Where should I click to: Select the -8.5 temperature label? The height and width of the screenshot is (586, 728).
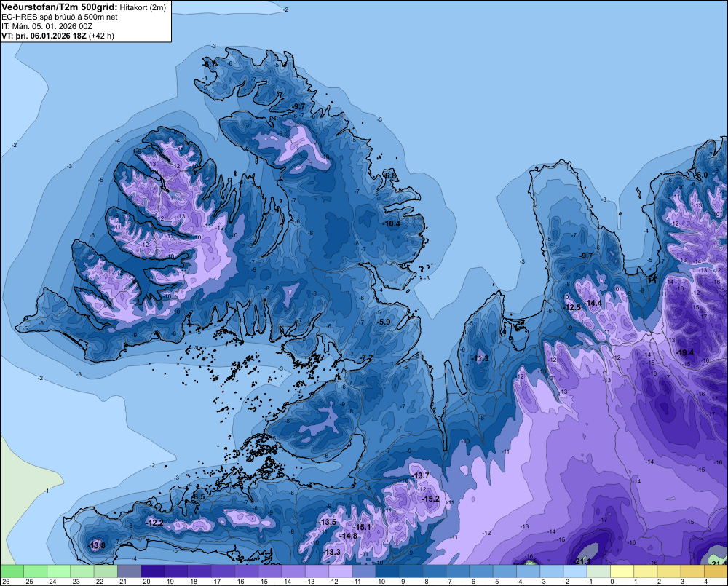click(x=198, y=497)
